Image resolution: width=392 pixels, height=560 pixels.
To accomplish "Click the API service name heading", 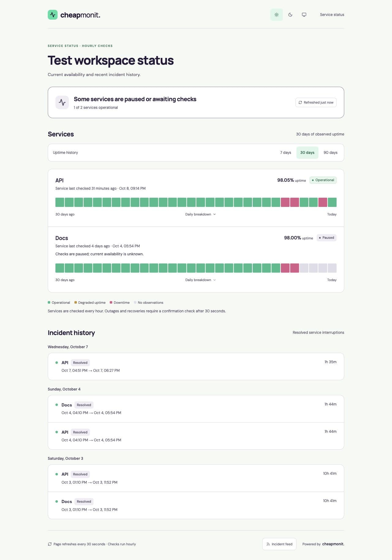I will point(59,181).
